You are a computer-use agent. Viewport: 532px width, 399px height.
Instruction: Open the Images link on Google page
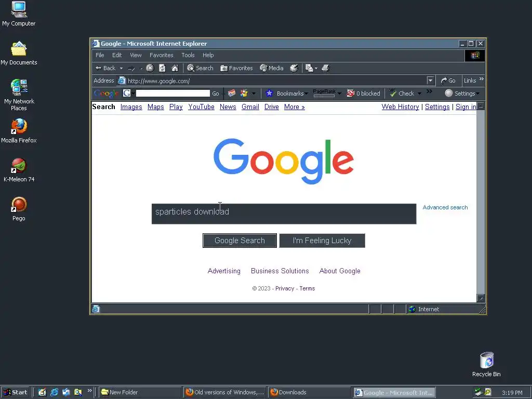(x=131, y=107)
